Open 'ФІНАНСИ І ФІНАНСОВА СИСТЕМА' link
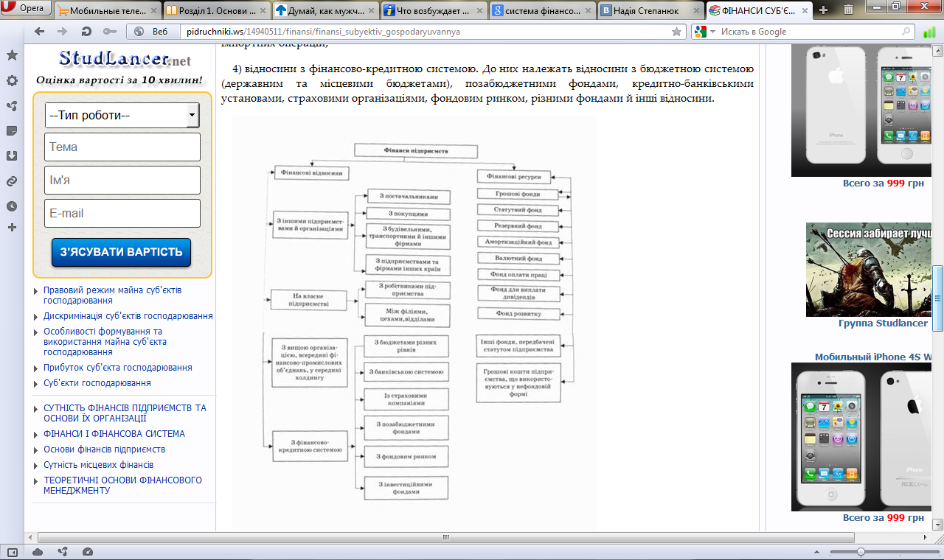The image size is (944, 560). pyautogui.click(x=114, y=434)
